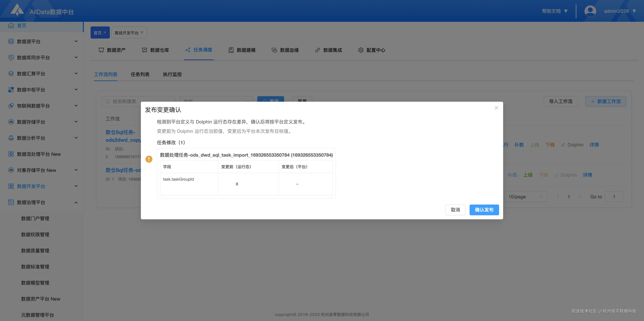
Task: Open the admin2026 account dropdown
Action: pos(620,11)
